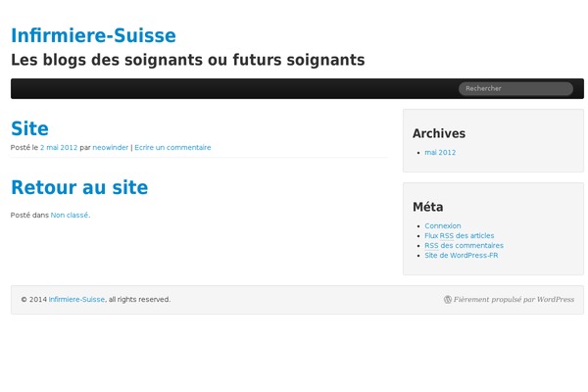
Task: Click the WordPress logo icon in footer
Action: [x=448, y=300]
